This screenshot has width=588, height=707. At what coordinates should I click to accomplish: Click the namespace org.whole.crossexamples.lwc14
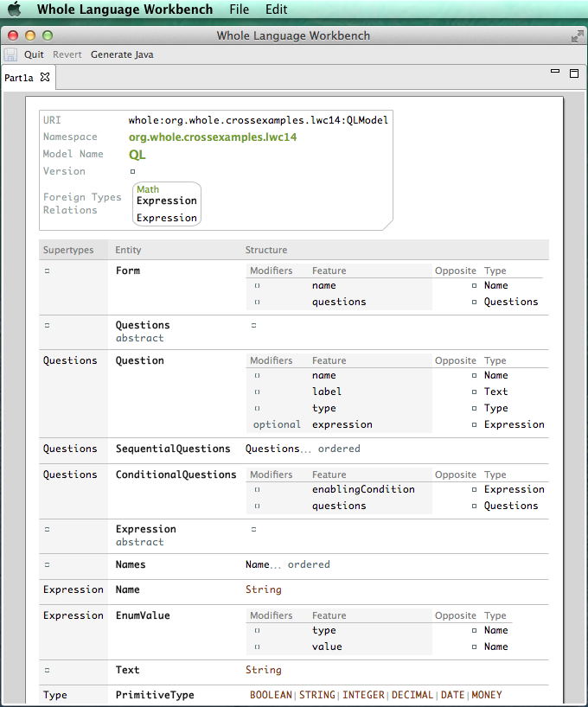(x=213, y=137)
